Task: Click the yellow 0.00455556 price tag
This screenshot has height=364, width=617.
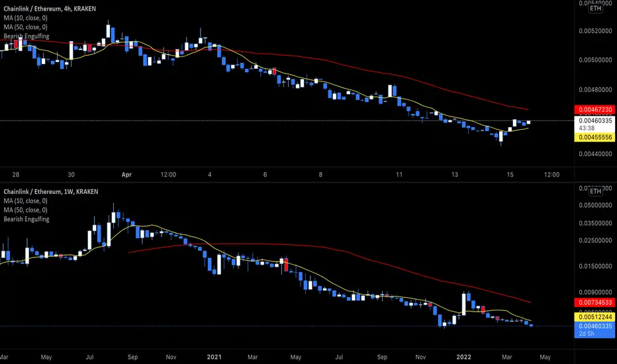Action: tap(594, 138)
